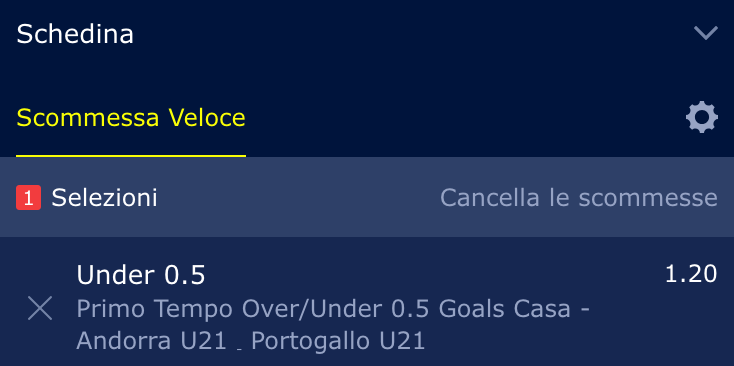Image resolution: width=734 pixels, height=366 pixels.
Task: Tap the gear icon beside Scommessa Veloce
Action: 702,117
